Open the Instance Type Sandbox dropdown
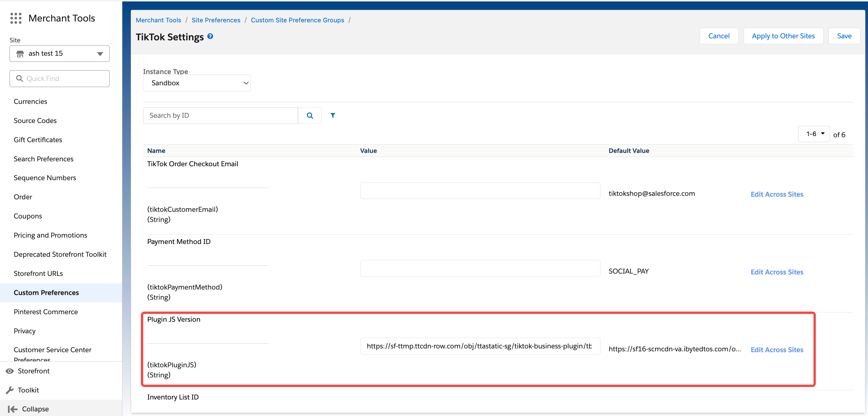Viewport: 868px width, 416px height. coord(197,83)
